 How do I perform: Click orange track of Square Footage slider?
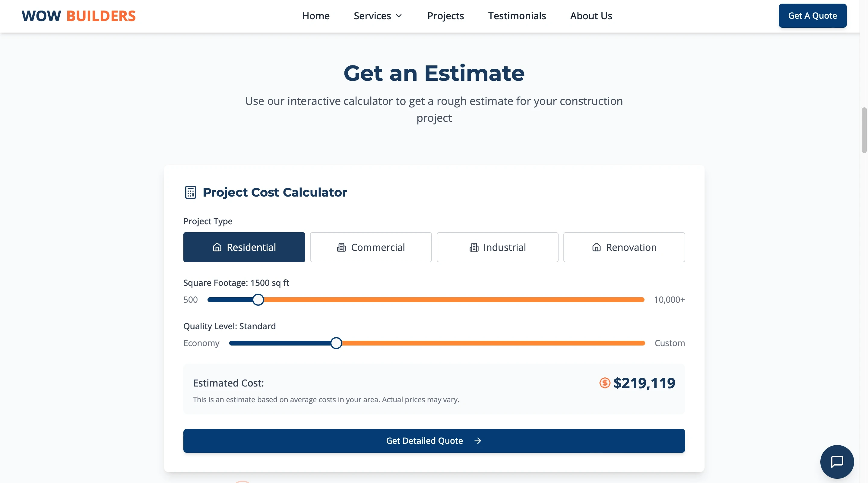454,300
